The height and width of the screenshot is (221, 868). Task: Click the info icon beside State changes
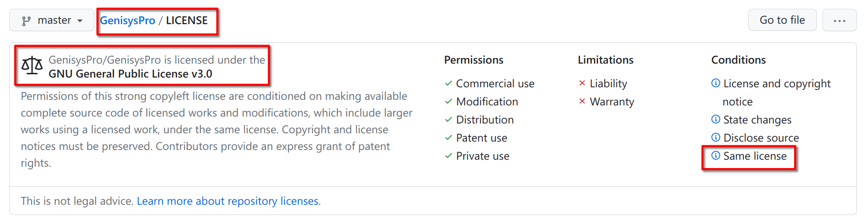point(716,119)
